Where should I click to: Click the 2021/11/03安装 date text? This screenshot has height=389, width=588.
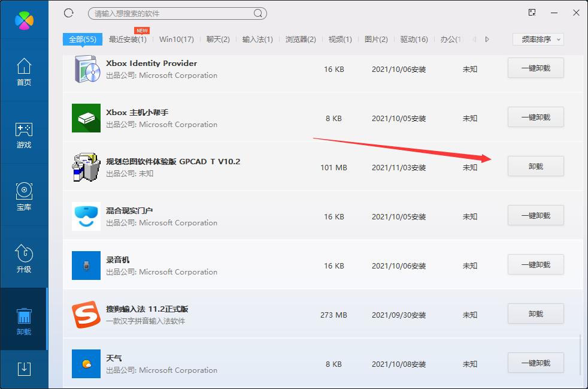[399, 168]
